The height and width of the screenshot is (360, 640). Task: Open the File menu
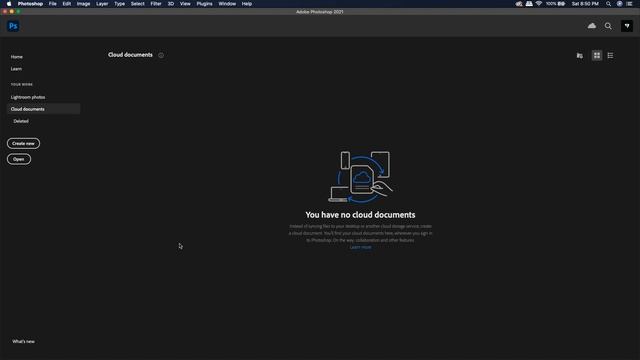[53, 4]
